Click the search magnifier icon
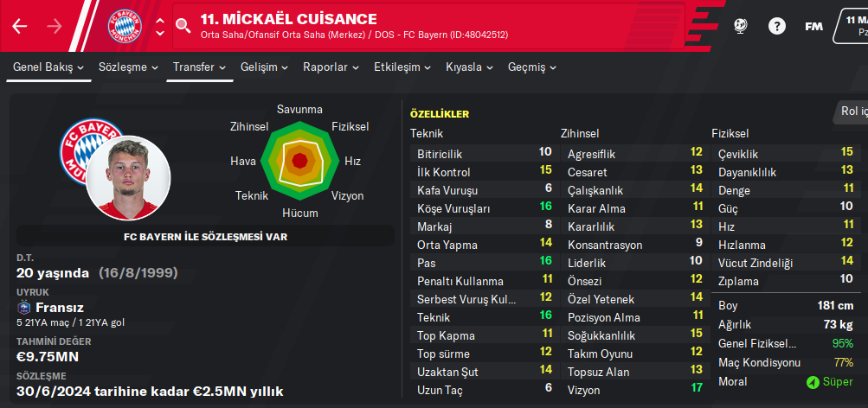 [183, 26]
